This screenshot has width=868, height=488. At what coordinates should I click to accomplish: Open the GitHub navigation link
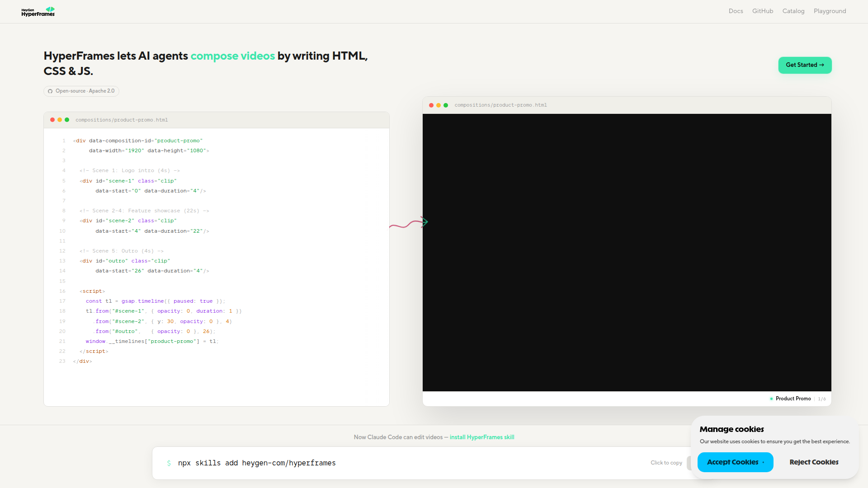coord(763,11)
